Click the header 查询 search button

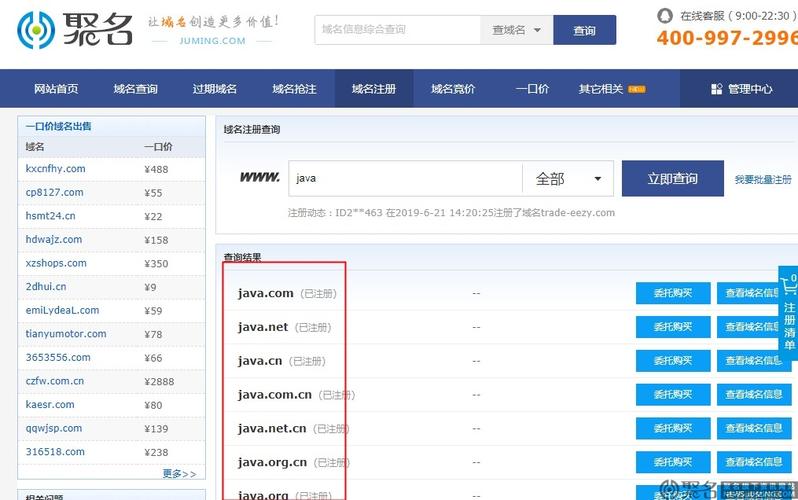584,30
